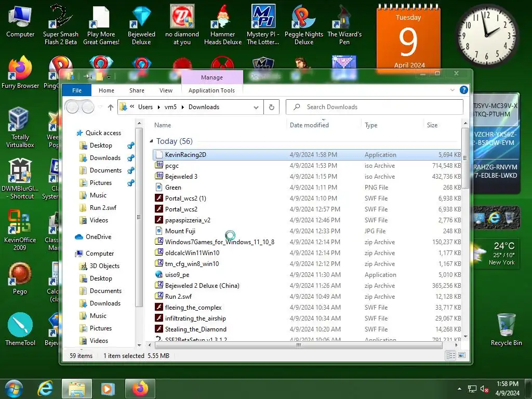The width and height of the screenshot is (532, 399).
Task: Switch to Details view icon in status bar
Action: coord(451,355)
